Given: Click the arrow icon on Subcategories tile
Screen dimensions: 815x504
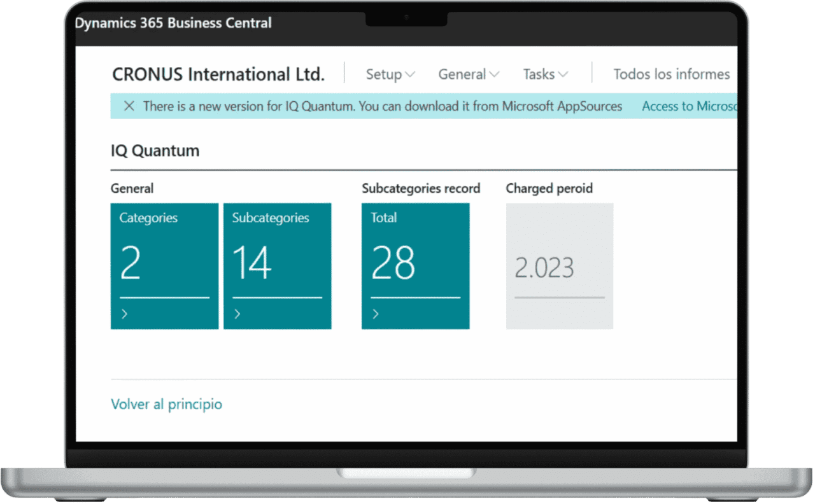Looking at the screenshot, I should coord(237,314).
